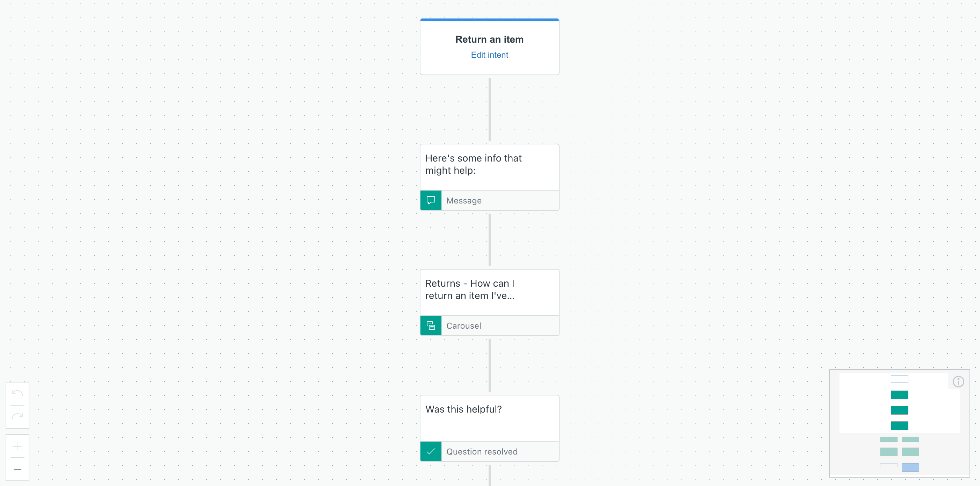Zoom in using the plus icon
The height and width of the screenshot is (486, 980).
point(17,446)
